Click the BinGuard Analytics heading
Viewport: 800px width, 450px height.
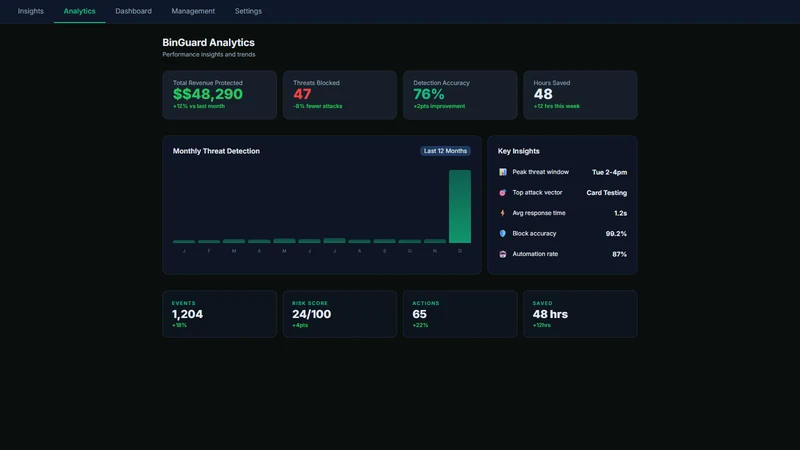tap(208, 42)
